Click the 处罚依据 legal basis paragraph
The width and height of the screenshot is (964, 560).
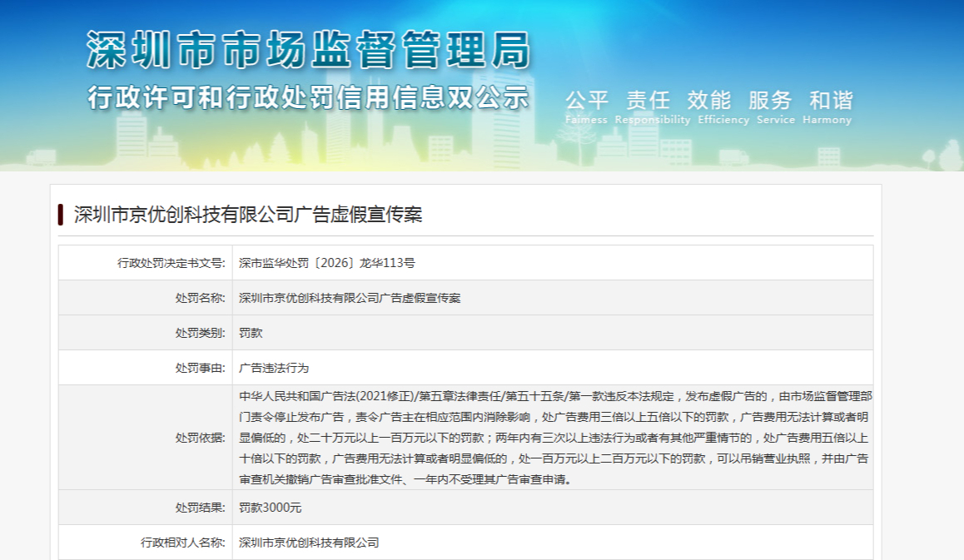pos(555,438)
